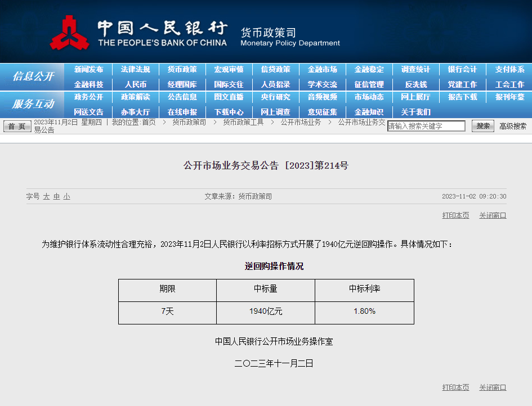Open 经理国库 menu item
This screenshot has height=406, width=532.
[x=182, y=84]
